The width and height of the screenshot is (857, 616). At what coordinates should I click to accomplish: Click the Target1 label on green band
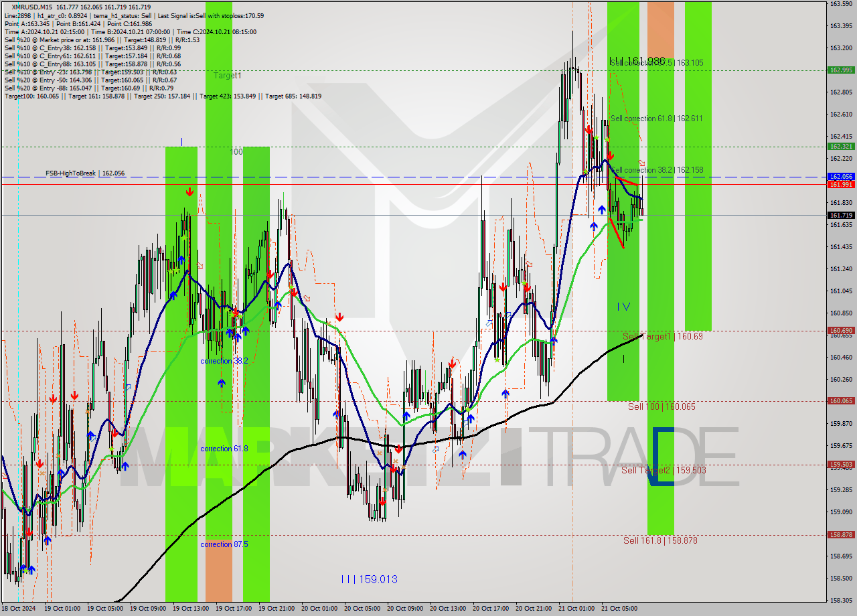pos(228,76)
